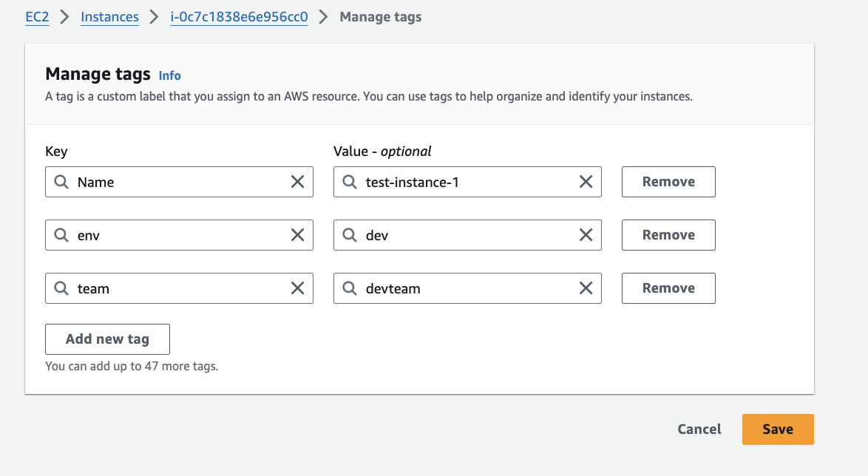The image size is (868, 476).
Task: Clear the team key using X icon
Action: 297,288
